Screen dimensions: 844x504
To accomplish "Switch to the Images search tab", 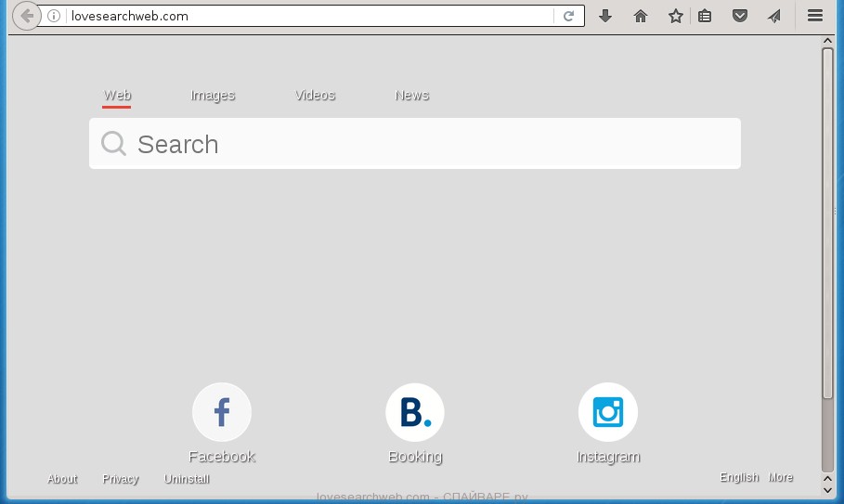I will [213, 95].
